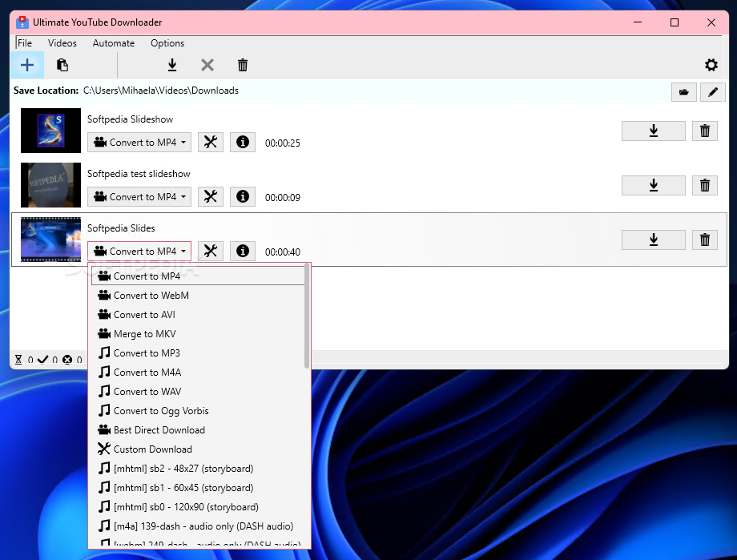Image resolution: width=737 pixels, height=560 pixels.
Task: Click the Softpedia test slideshow thumbnail
Action: point(50,185)
